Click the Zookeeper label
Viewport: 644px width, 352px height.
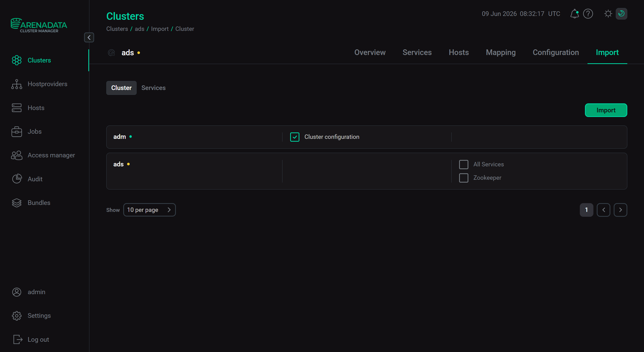(x=487, y=178)
